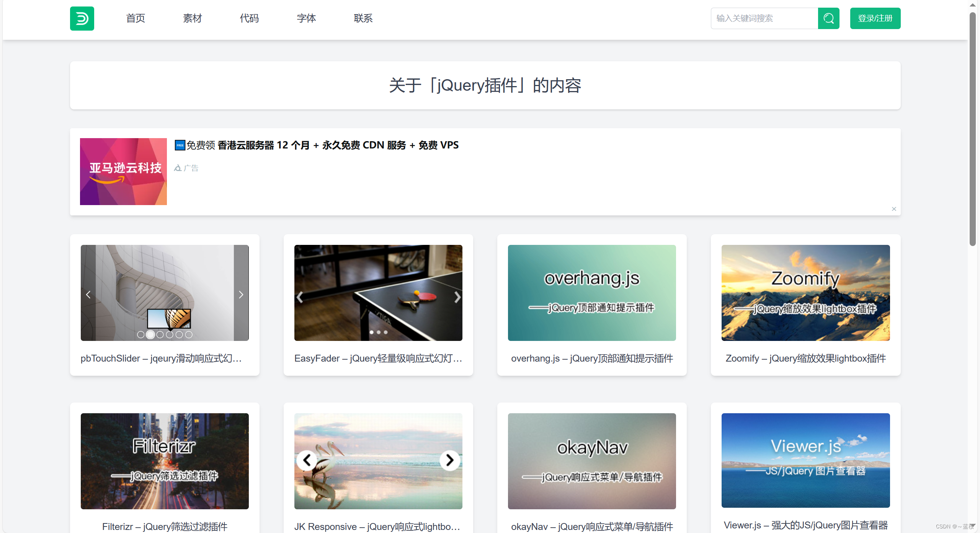Click the vertical page scrollbar thumb

point(972,129)
